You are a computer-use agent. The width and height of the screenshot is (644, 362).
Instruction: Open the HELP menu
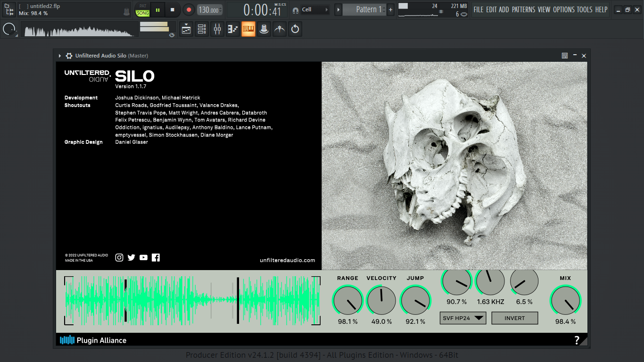tap(601, 9)
